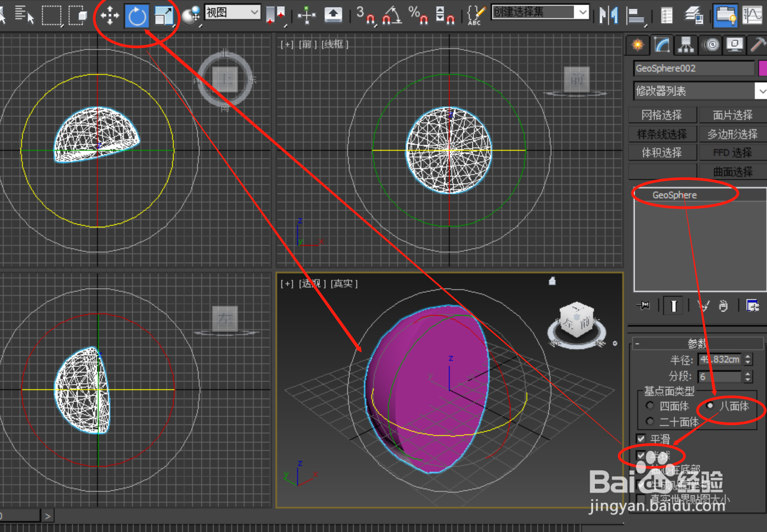Click the 网格选择 button
Screen dimensions: 767x532
662,115
